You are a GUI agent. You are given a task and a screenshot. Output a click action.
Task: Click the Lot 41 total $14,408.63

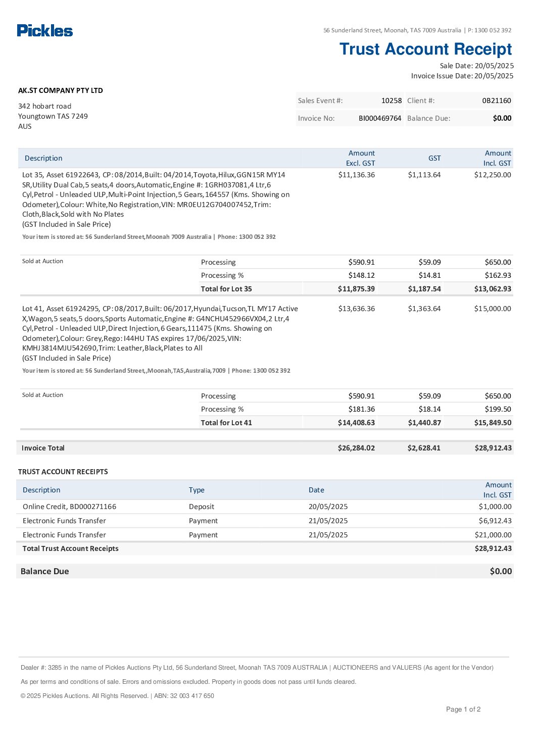pos(357,423)
